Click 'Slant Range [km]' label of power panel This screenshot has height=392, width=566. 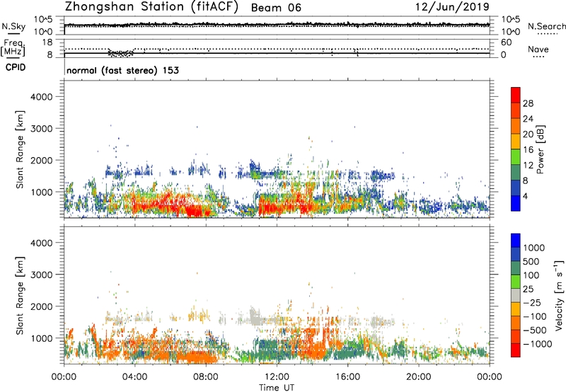(20, 149)
